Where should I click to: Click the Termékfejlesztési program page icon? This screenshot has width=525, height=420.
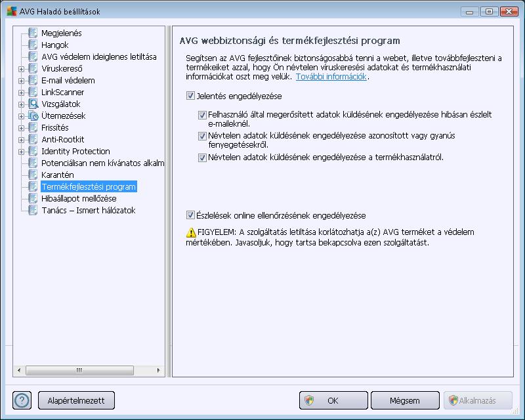coord(33,186)
